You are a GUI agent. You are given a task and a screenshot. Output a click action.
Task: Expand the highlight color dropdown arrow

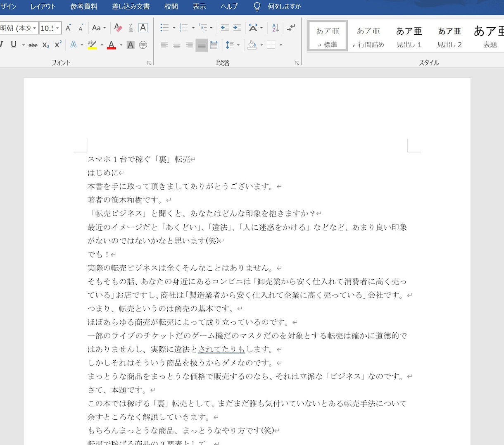[x=102, y=45]
